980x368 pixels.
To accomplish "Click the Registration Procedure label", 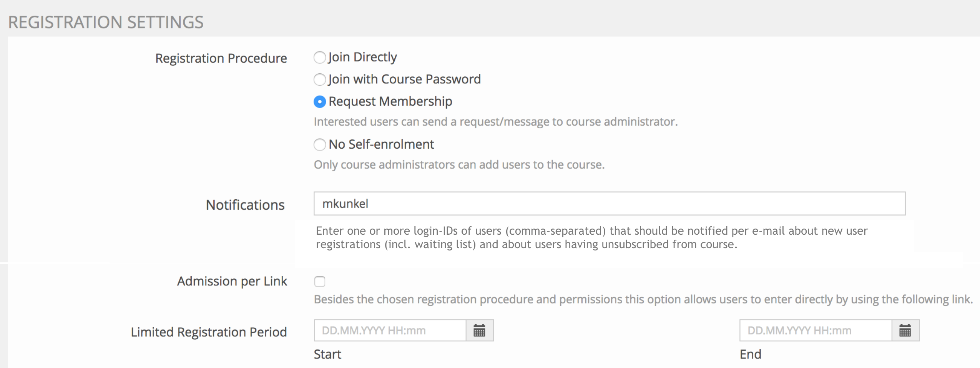I will (221, 58).
